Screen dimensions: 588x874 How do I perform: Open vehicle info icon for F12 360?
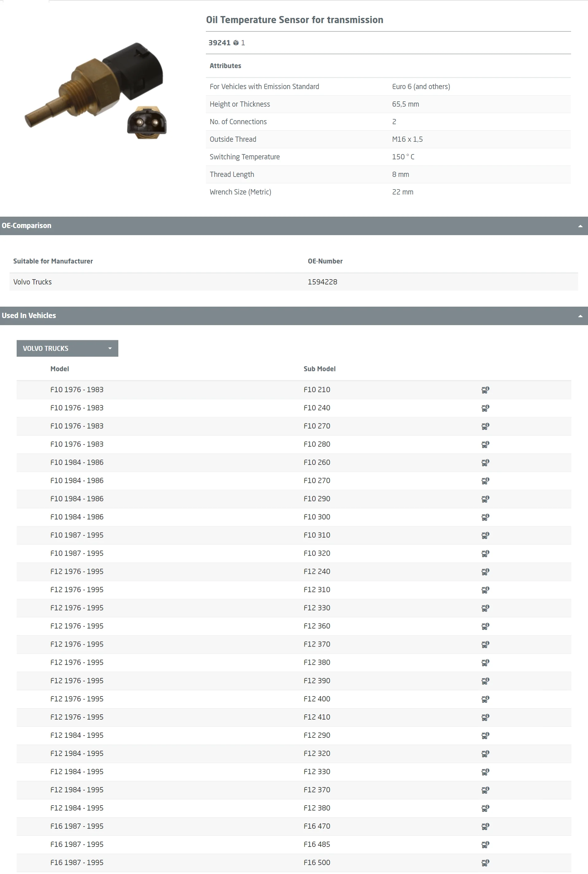coord(485,626)
